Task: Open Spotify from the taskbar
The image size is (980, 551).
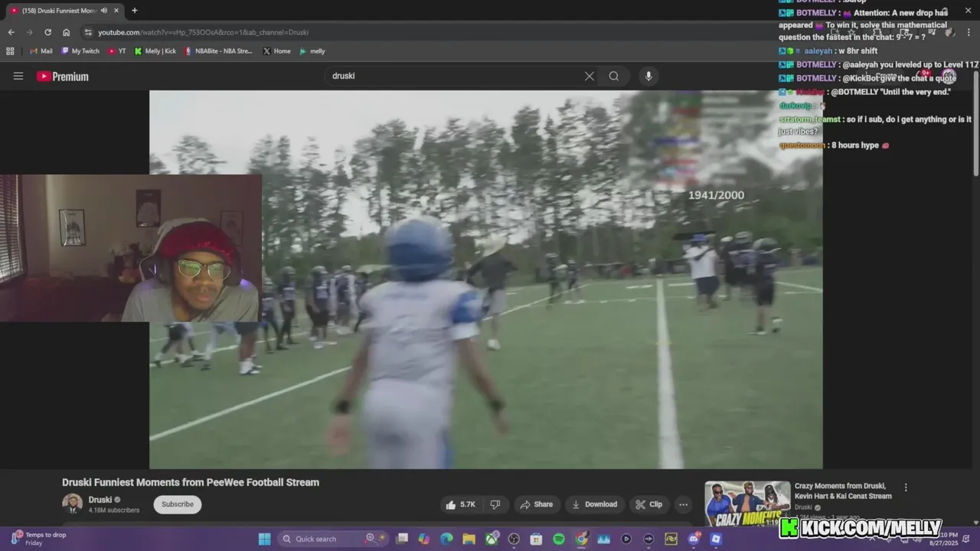Action: (559, 539)
